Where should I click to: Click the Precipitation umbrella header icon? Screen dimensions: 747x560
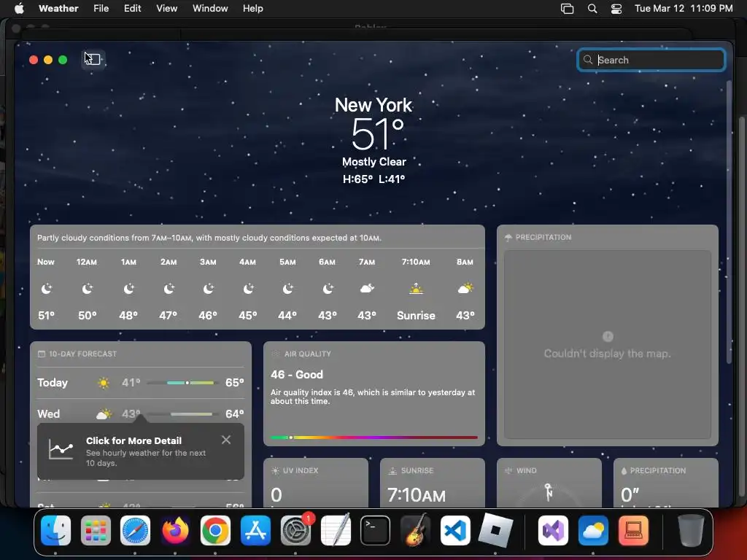click(508, 238)
